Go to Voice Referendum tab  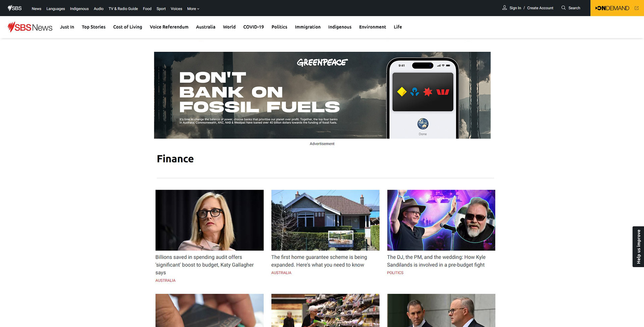pos(169,27)
